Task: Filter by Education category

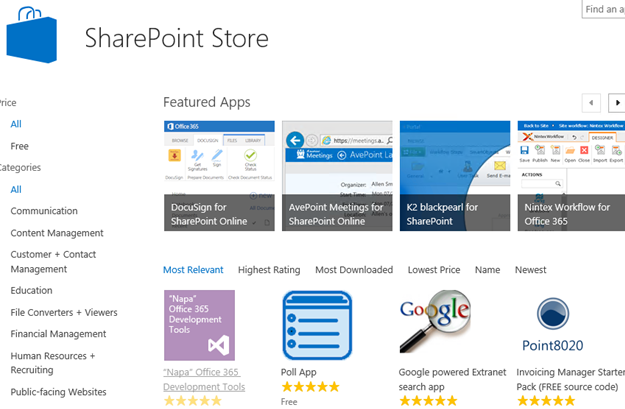Action: point(31,290)
